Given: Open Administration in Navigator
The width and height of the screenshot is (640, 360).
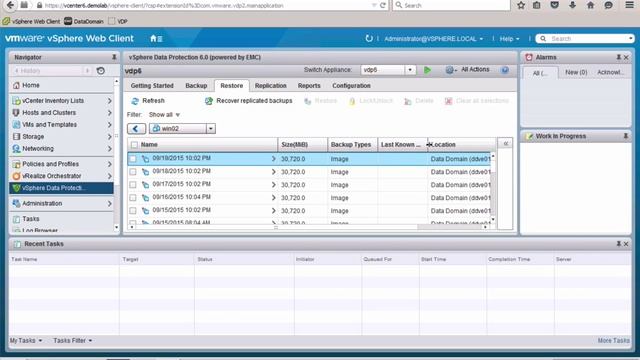Looking at the screenshot, I should point(61,203).
